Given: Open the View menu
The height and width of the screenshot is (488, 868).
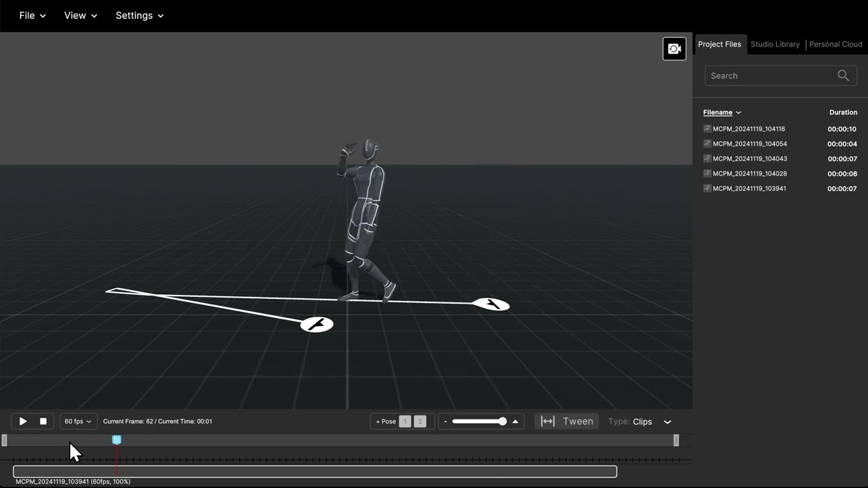Looking at the screenshot, I should tap(81, 16).
